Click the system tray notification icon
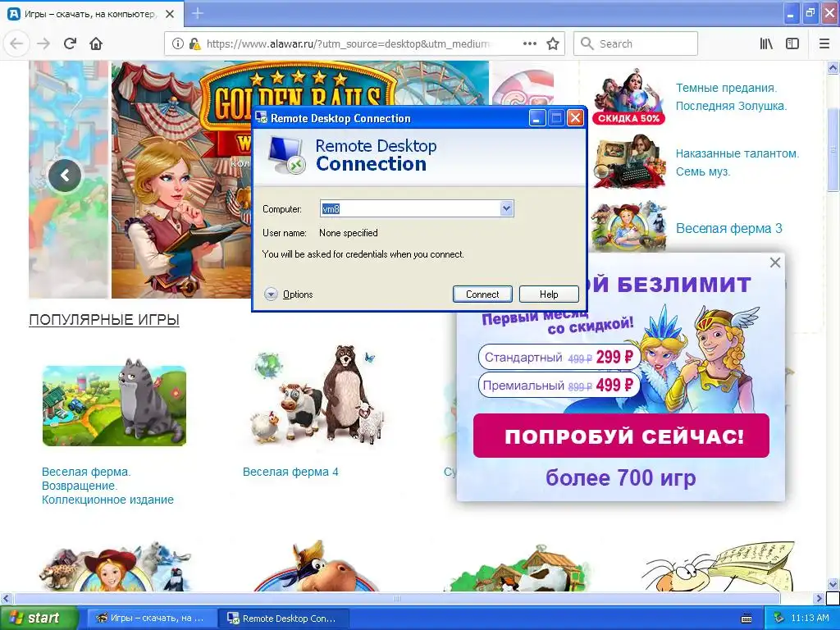The width and height of the screenshot is (840, 630). 778,619
